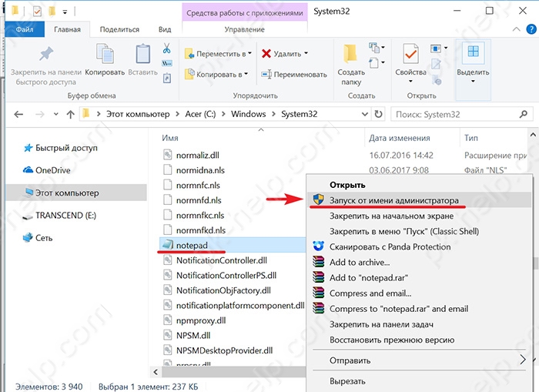Click the Cut scissors icon in the ribbon
The image size is (539, 392).
point(167,49)
